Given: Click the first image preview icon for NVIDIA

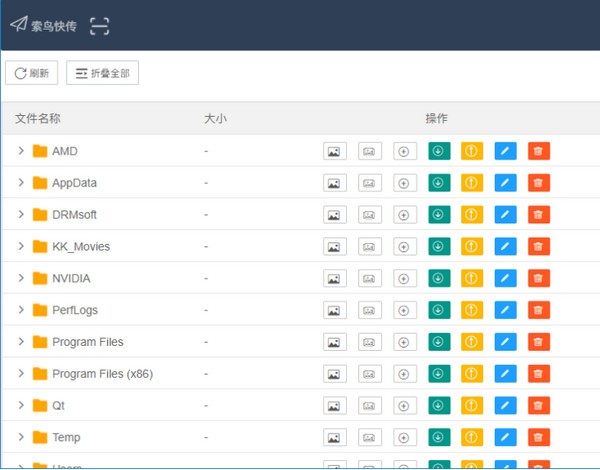Looking at the screenshot, I should [335, 279].
